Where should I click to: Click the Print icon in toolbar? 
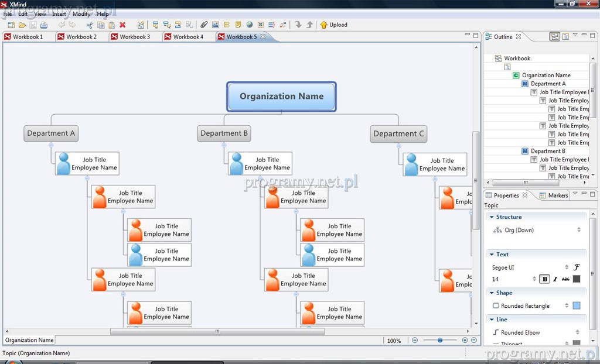pos(44,25)
